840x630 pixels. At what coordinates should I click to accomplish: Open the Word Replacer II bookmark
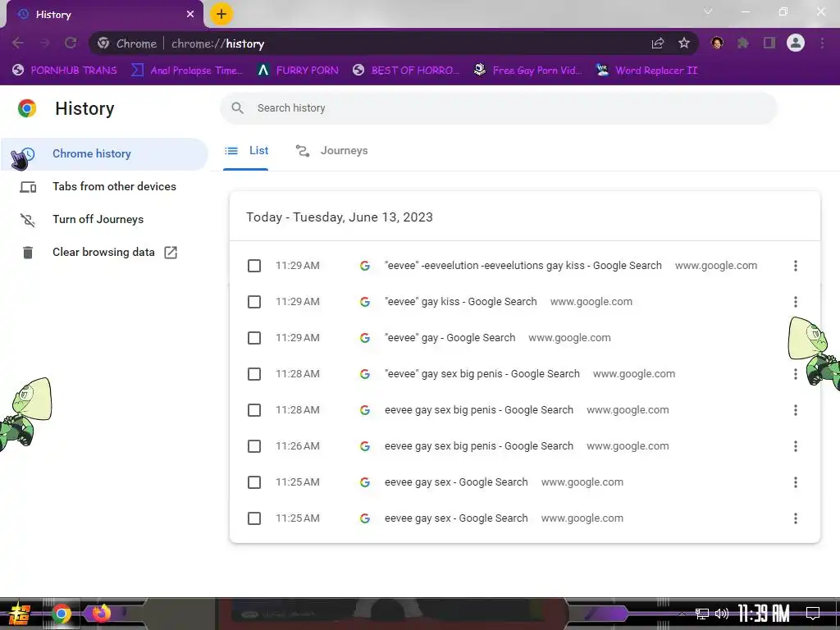(x=646, y=71)
